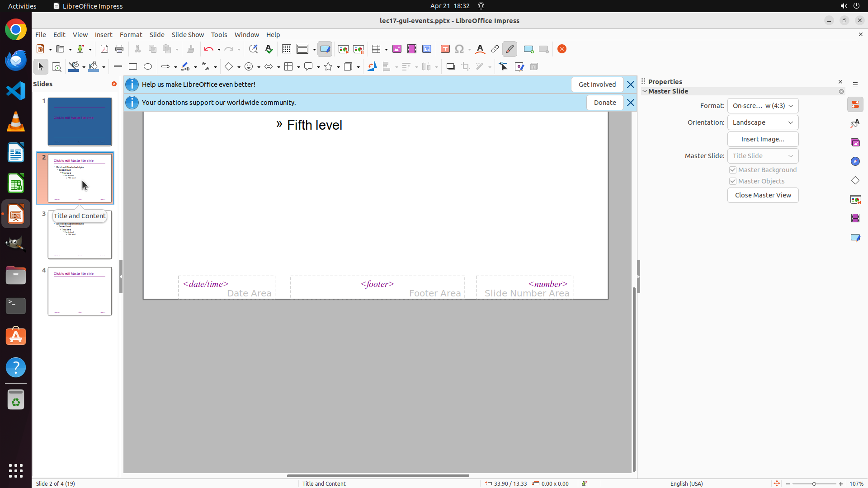Open the Format menu
Screen dimensions: 868x488
[131, 35]
